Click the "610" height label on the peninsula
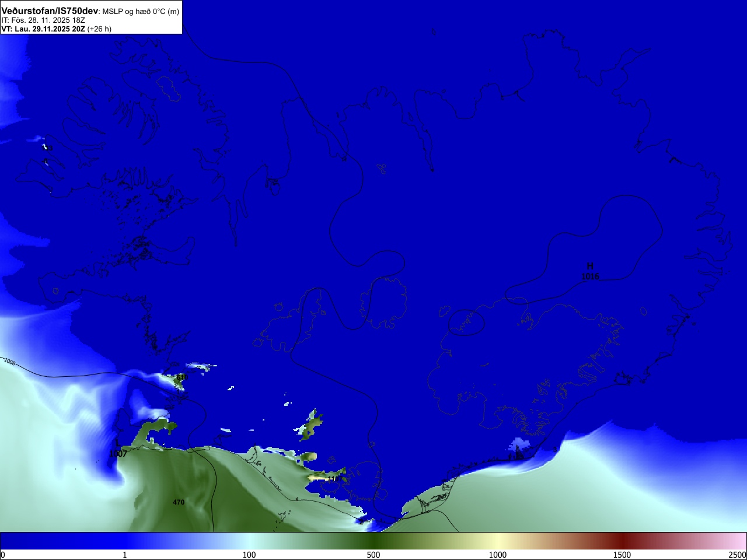The width and height of the screenshot is (747, 560). coord(182,377)
